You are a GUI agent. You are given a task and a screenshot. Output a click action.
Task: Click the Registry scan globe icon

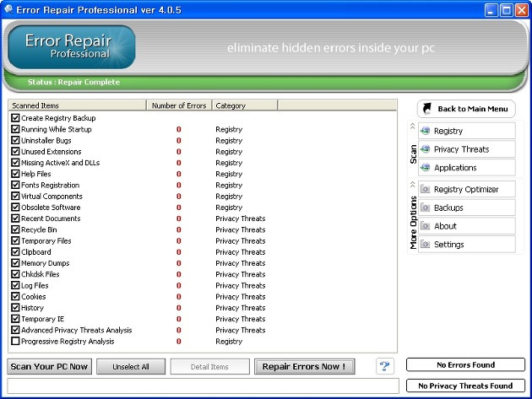coord(425,131)
